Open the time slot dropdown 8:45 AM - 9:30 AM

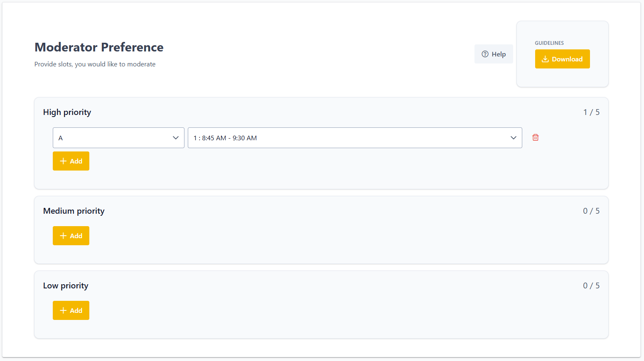coord(355,138)
